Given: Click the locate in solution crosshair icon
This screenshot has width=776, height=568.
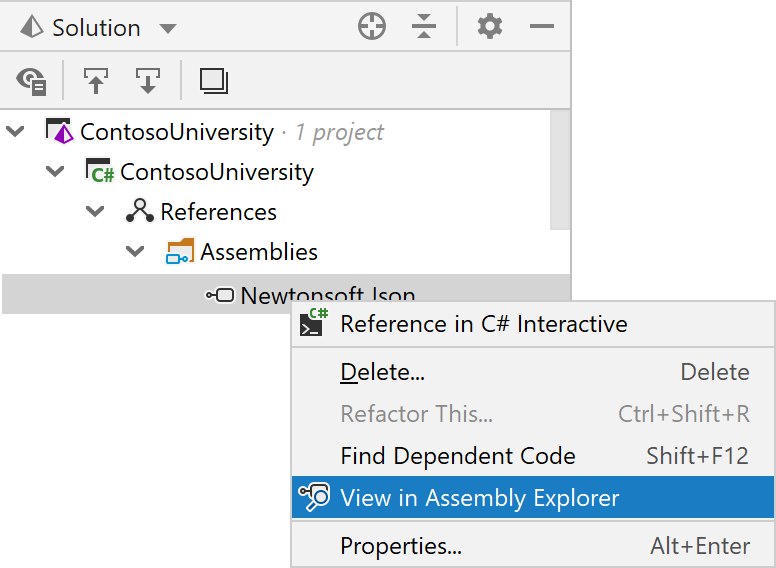Looking at the screenshot, I should [x=372, y=26].
